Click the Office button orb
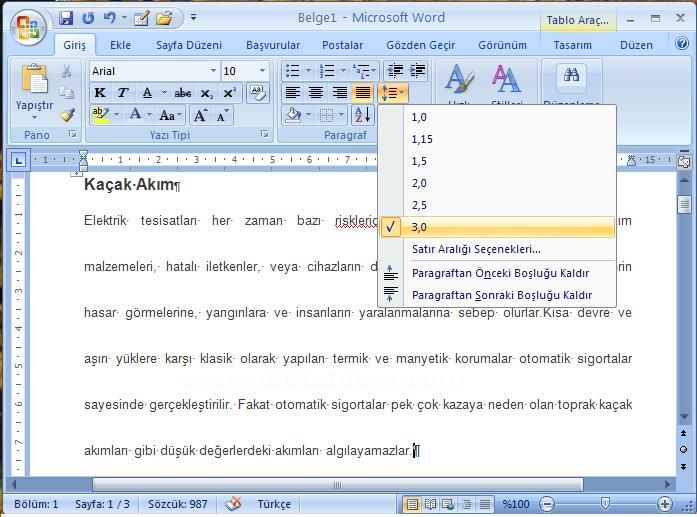 [28, 28]
